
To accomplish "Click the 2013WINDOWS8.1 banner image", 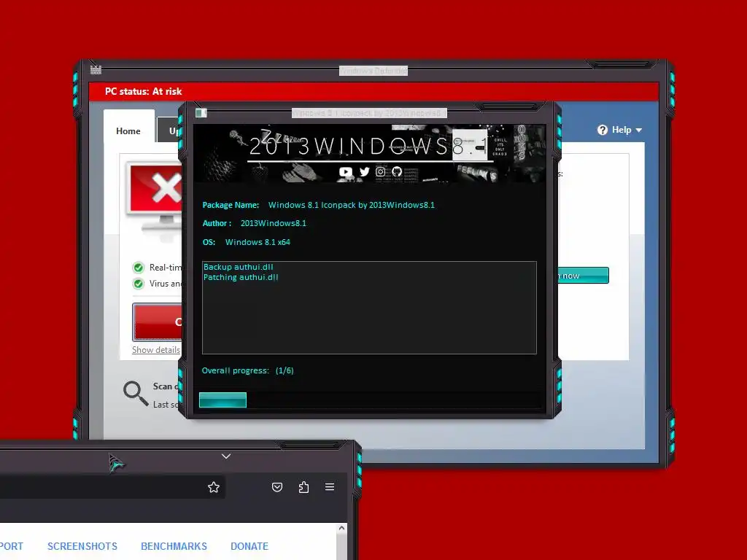I will 369,153.
